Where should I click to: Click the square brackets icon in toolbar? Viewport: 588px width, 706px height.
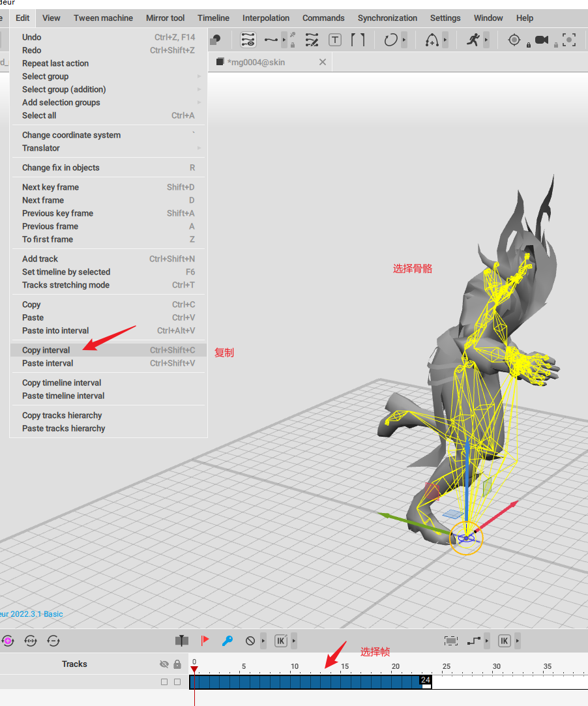point(357,40)
